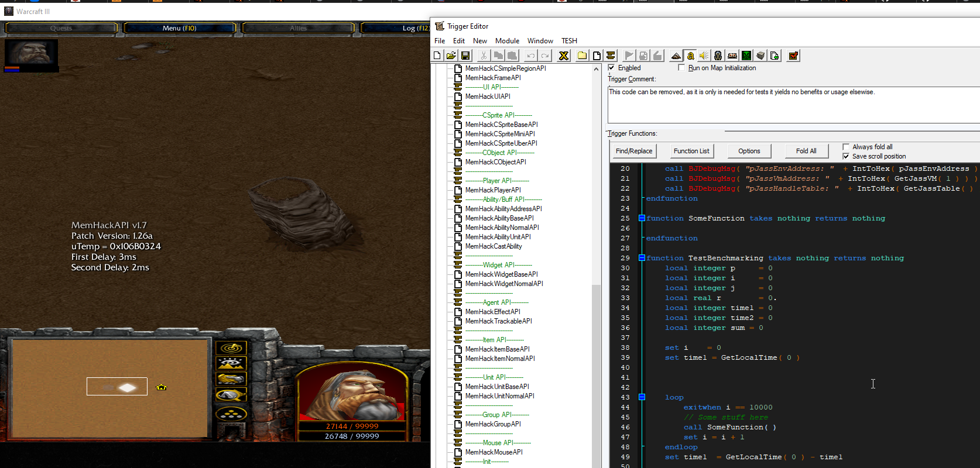
Task: Open the Terrain Editor module icon
Action: pos(676,56)
